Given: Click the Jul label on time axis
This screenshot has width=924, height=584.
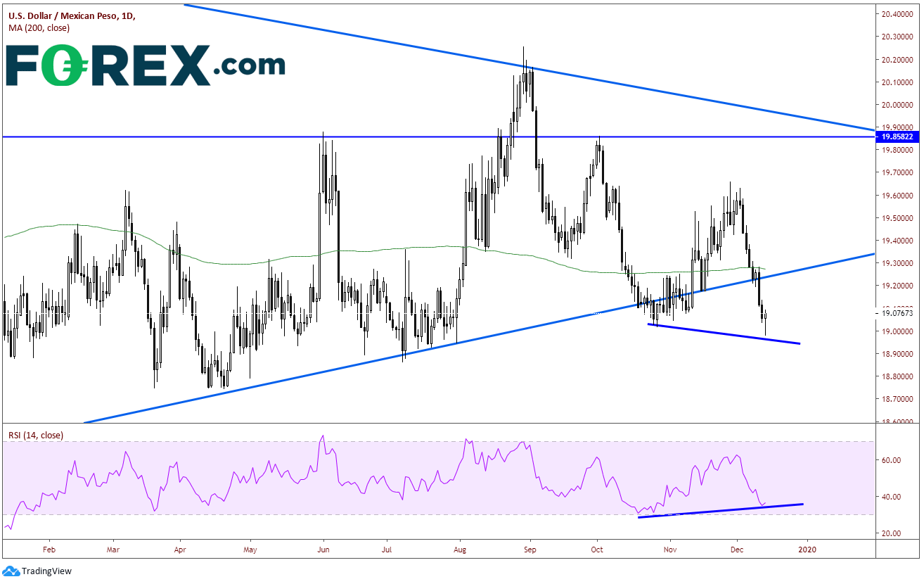Looking at the screenshot, I should tap(387, 549).
